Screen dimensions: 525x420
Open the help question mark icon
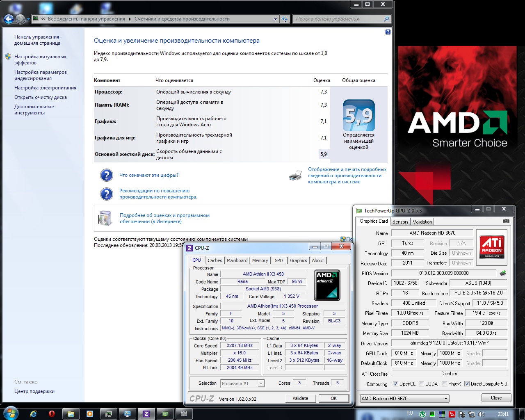(x=388, y=32)
